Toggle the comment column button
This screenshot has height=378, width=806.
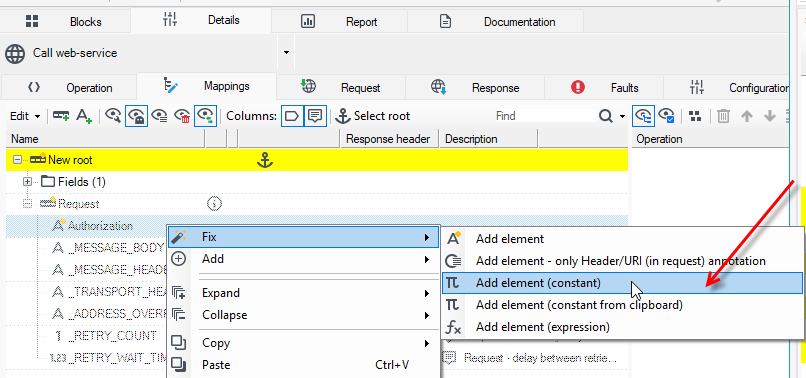315,116
